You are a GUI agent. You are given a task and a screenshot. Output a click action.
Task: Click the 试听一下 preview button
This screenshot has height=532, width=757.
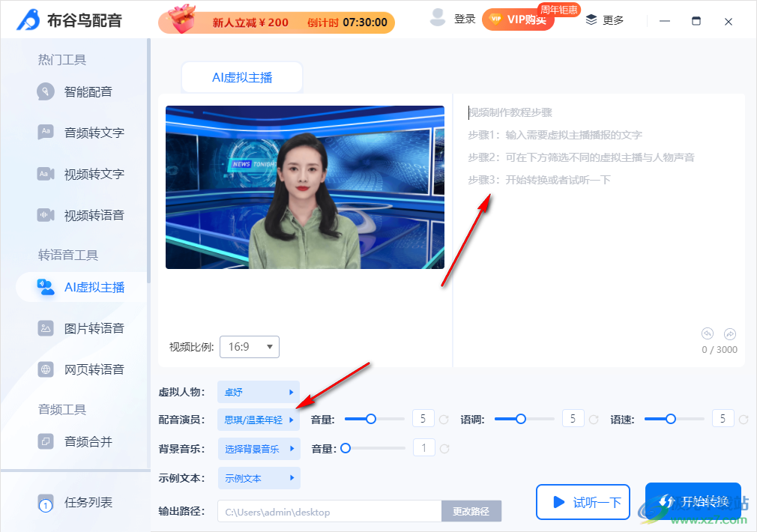pyautogui.click(x=588, y=502)
